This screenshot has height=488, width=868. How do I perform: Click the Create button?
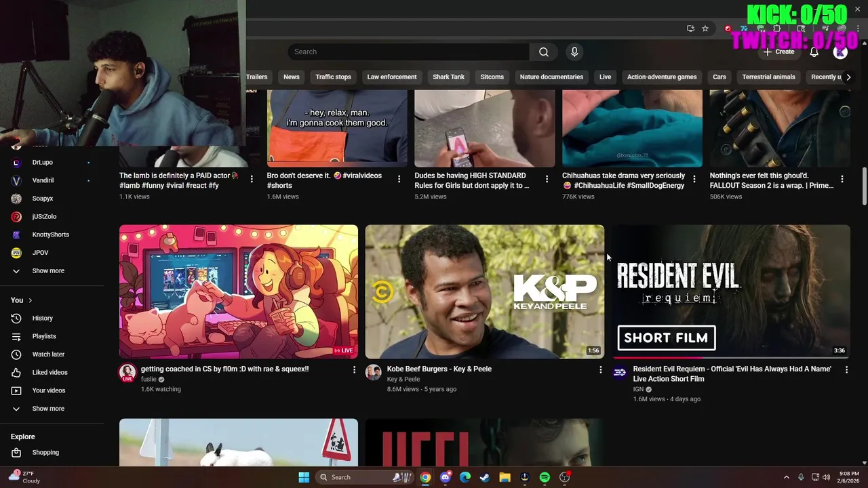click(778, 52)
